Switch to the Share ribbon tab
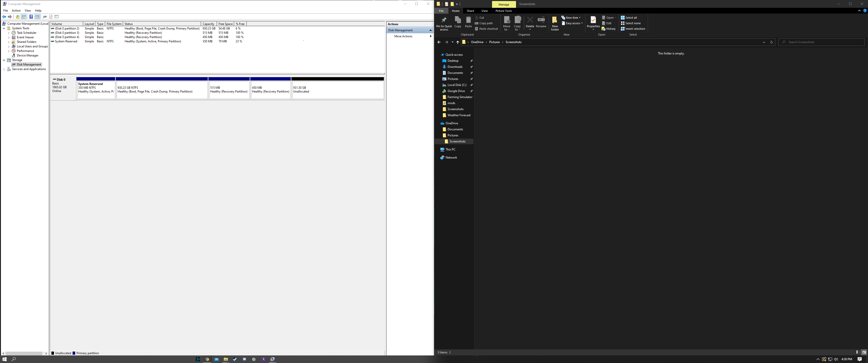 [470, 11]
